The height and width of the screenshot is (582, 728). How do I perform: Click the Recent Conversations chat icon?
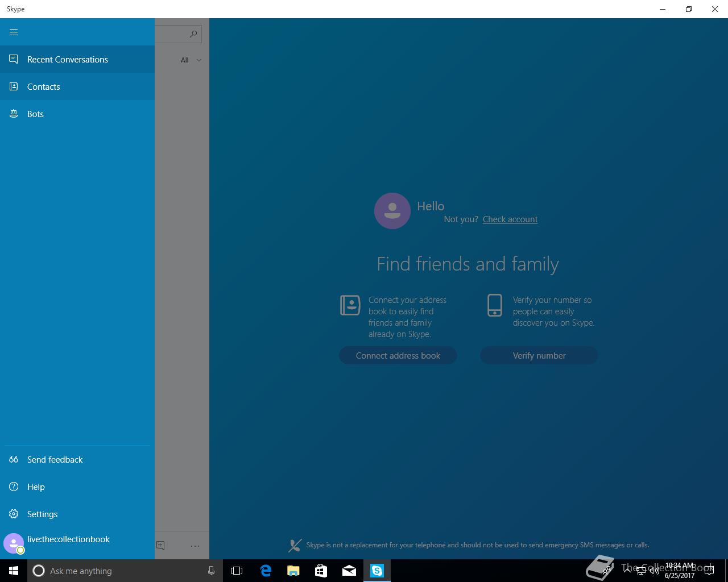pyautogui.click(x=14, y=59)
